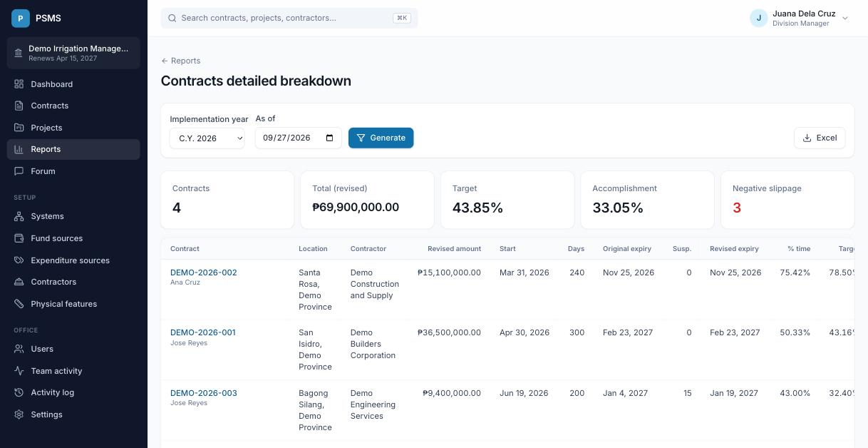This screenshot has width=868, height=448.
Task: Click the Projects folder icon
Action: 19,128
